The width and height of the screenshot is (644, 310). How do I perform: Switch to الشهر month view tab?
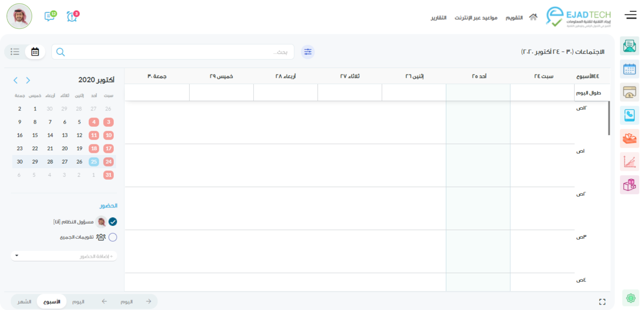[24, 302]
